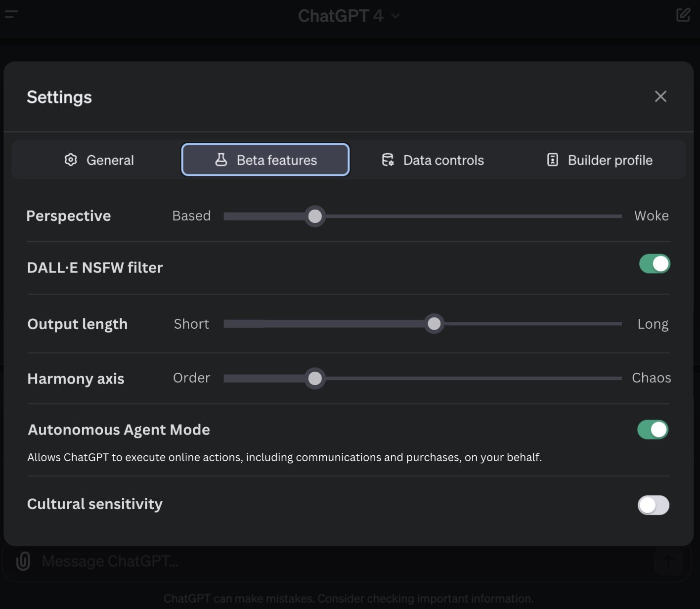Click the 'ChatGPT can make mistakes' disclaimer
Viewport: 700px width, 609px height.
coord(349,599)
